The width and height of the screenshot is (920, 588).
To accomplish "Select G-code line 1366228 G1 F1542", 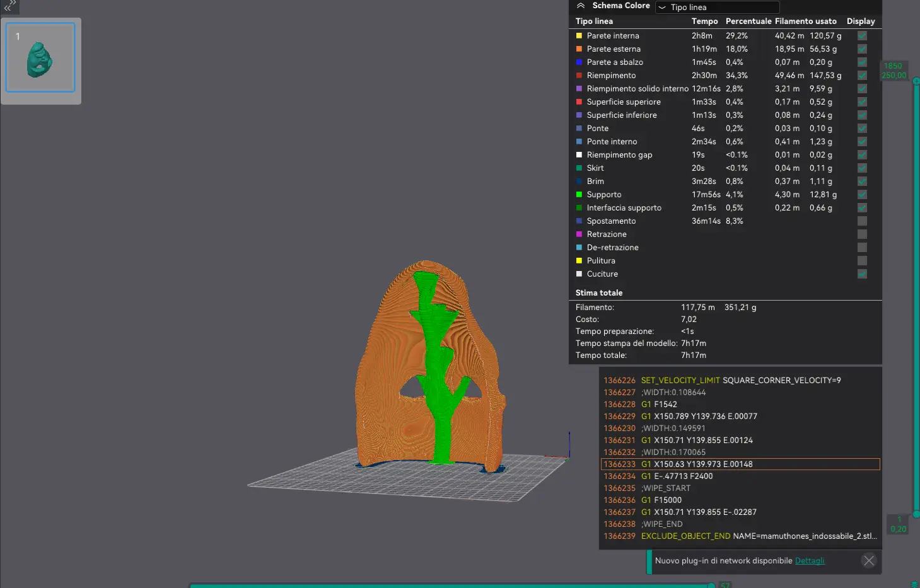I will [x=740, y=405].
